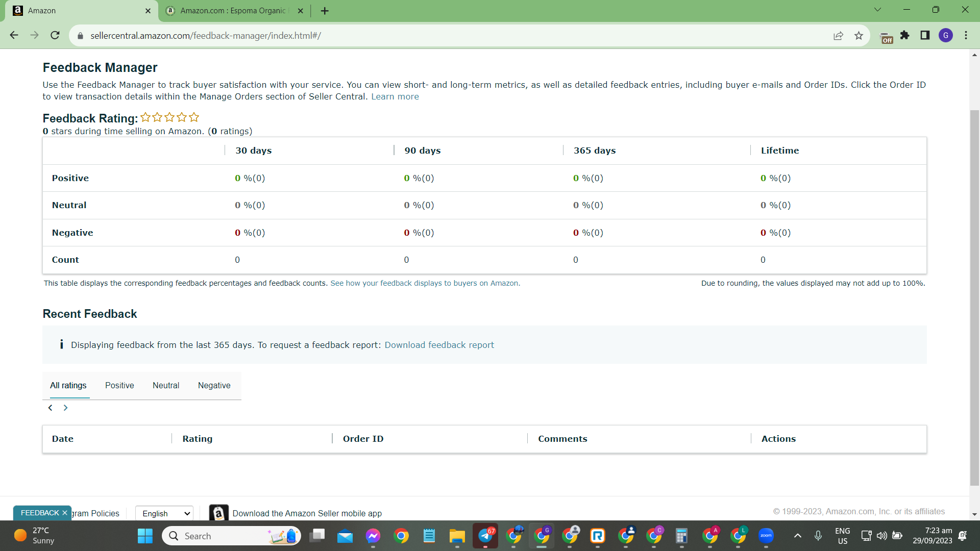
Task: Switch to the Amazon browser tab
Action: pyautogui.click(x=82, y=11)
